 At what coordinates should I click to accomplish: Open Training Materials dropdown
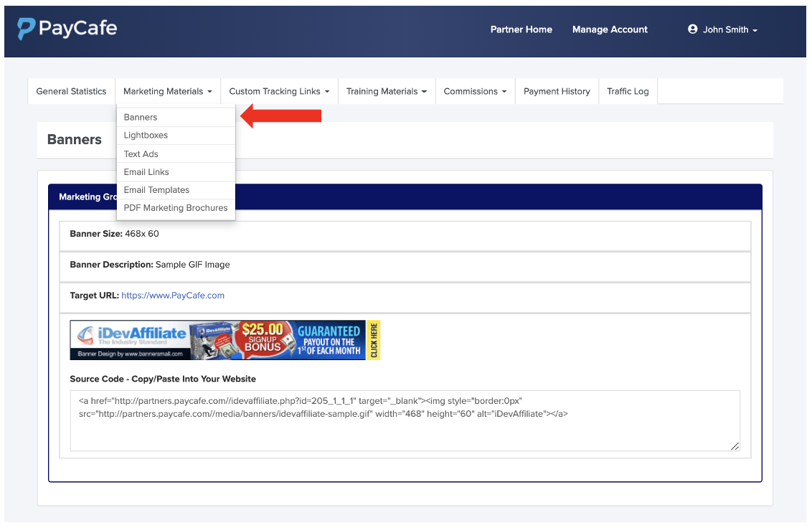click(387, 91)
